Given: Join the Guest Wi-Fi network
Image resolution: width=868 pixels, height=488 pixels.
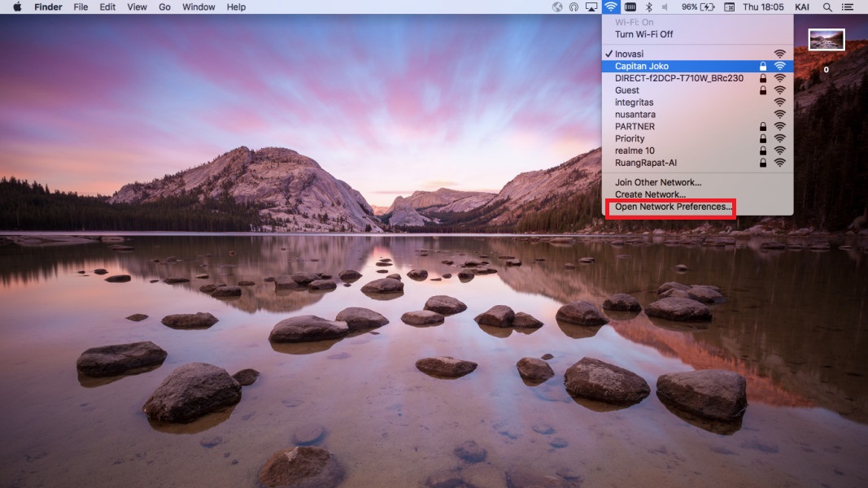Looking at the screenshot, I should (x=627, y=90).
